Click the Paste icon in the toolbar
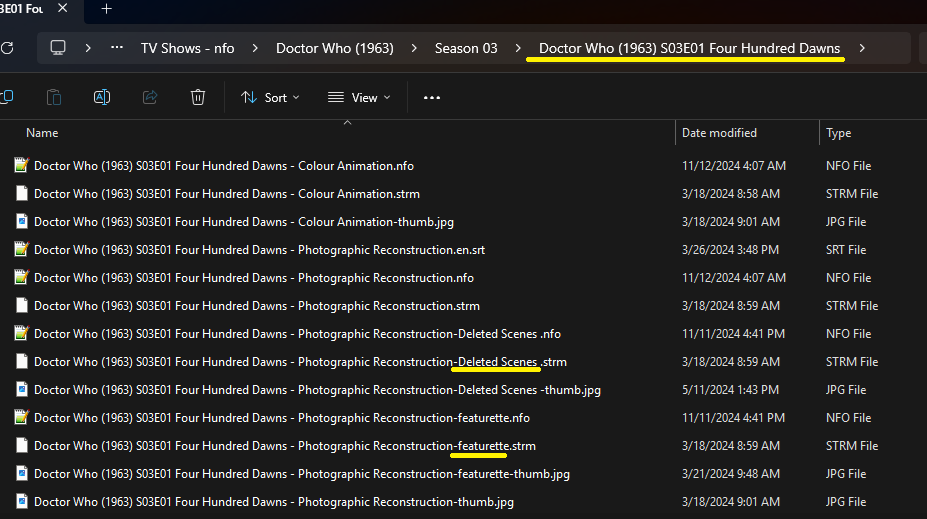The image size is (927, 519). (54, 97)
